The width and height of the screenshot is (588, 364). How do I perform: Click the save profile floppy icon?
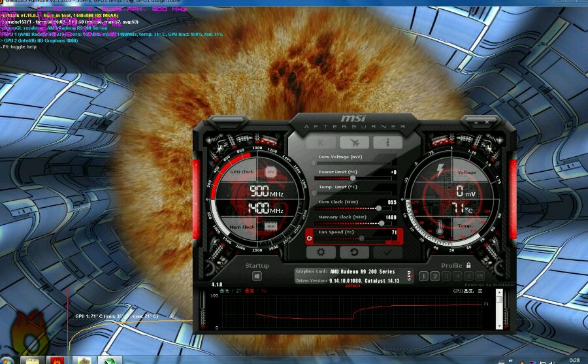click(480, 276)
